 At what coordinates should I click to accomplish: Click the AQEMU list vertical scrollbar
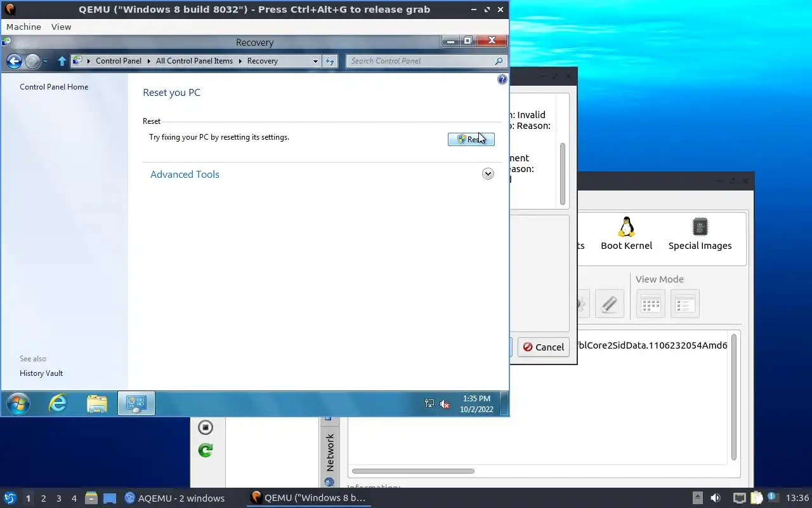(x=734, y=397)
